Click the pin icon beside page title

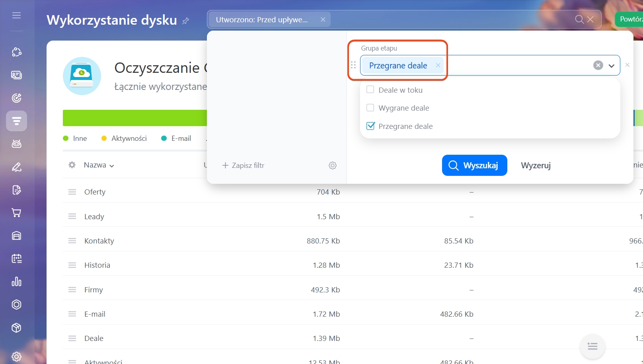pos(185,21)
